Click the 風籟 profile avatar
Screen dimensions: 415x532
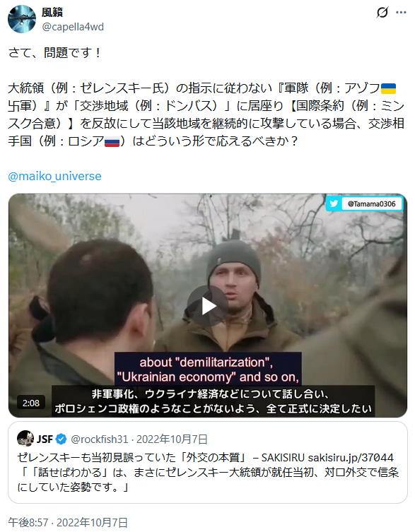[x=22, y=19]
